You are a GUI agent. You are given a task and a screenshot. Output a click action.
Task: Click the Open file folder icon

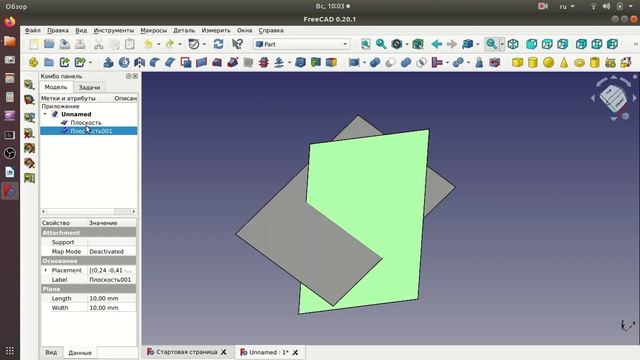click(49, 44)
